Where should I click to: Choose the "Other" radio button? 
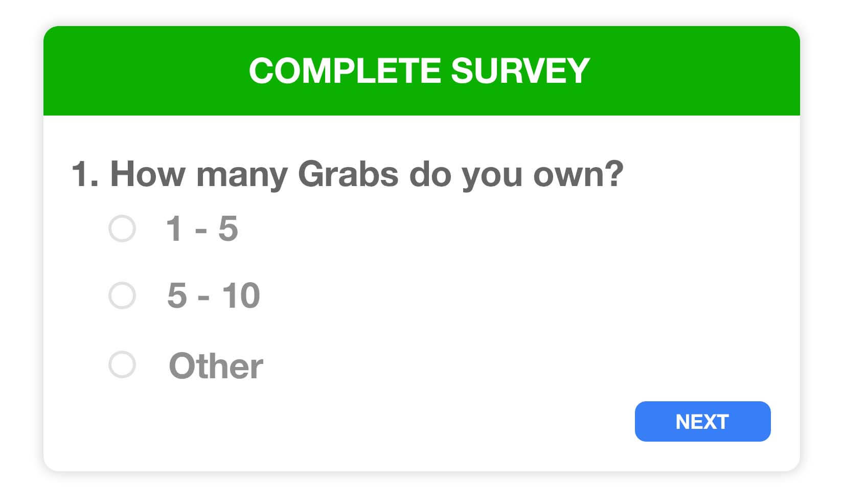point(122,364)
